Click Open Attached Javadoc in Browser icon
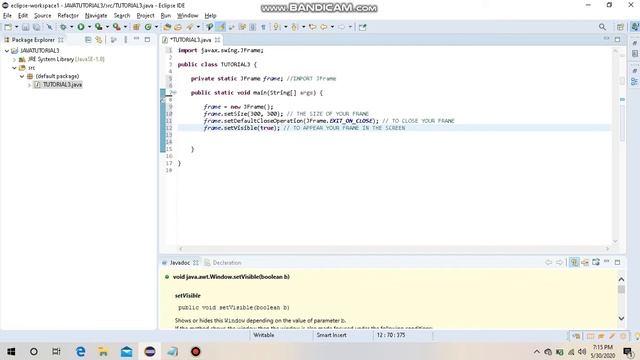This screenshot has height=360, width=640. click(x=596, y=262)
